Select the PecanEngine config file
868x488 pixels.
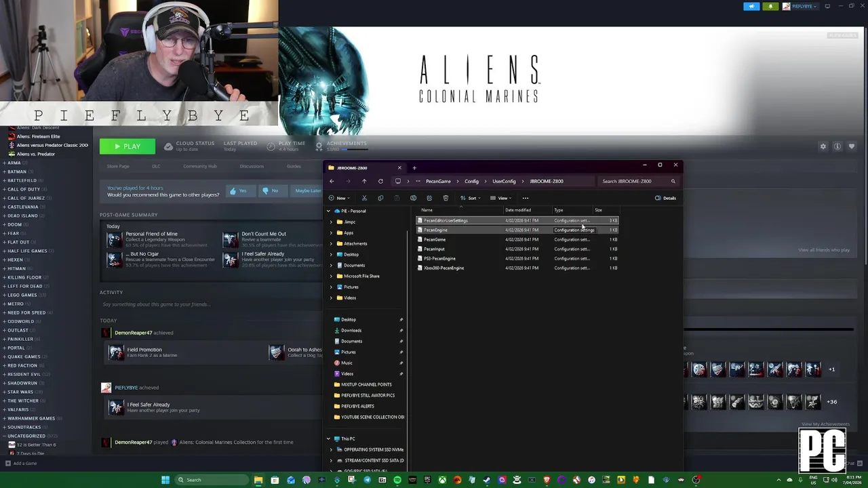[x=517, y=230]
